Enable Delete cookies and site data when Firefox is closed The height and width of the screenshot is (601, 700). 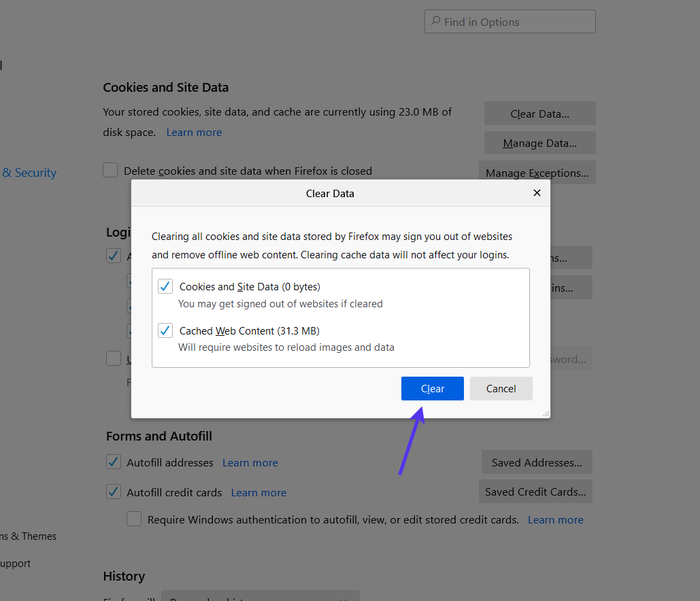110,170
